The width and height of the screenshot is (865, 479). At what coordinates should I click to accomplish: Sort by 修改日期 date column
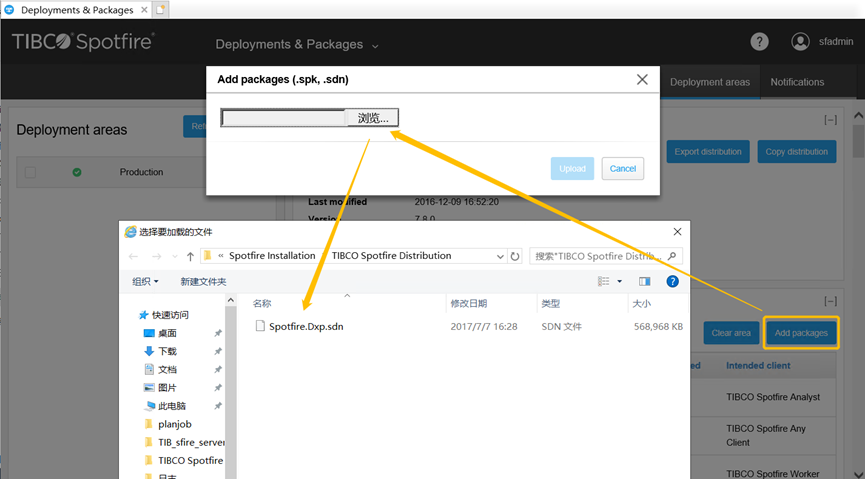pyautogui.click(x=468, y=304)
